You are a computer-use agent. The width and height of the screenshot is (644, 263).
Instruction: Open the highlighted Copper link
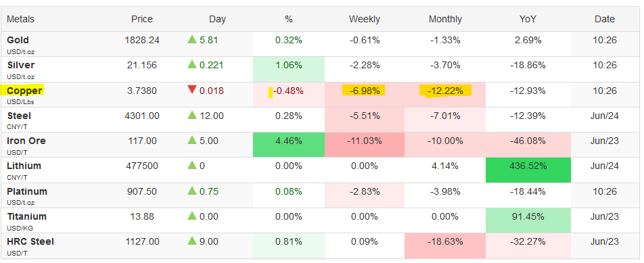24,91
